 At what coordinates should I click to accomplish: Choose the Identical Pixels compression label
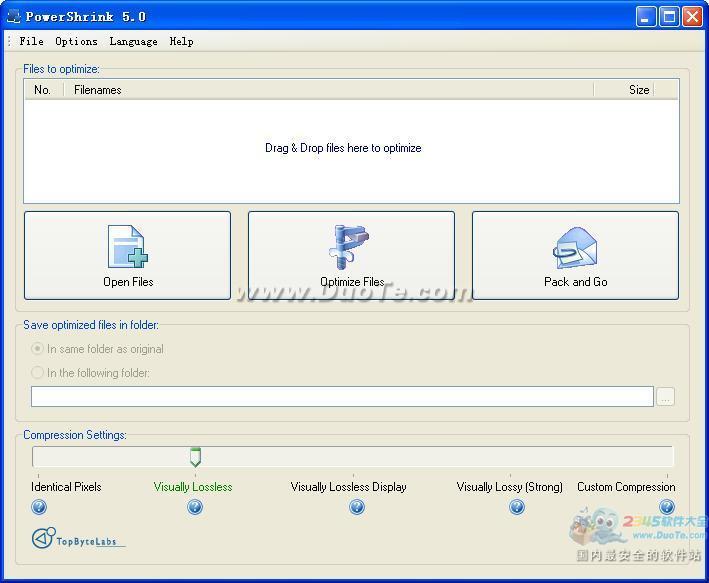tap(66, 487)
